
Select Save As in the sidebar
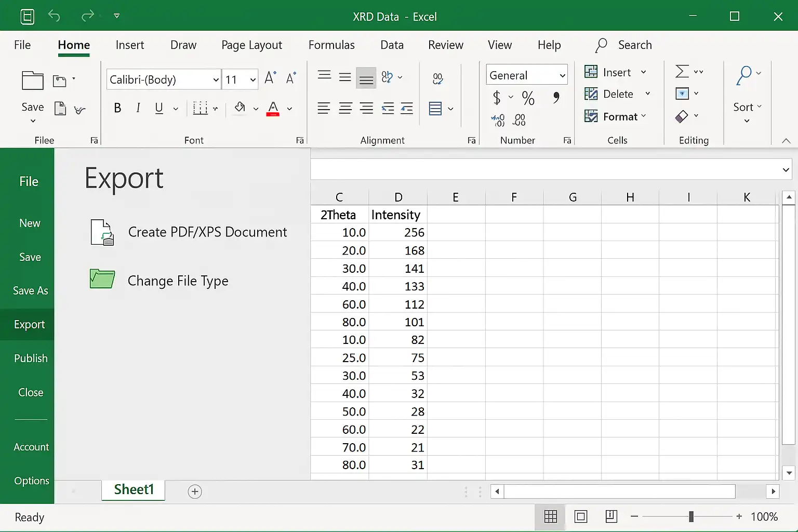[30, 291]
